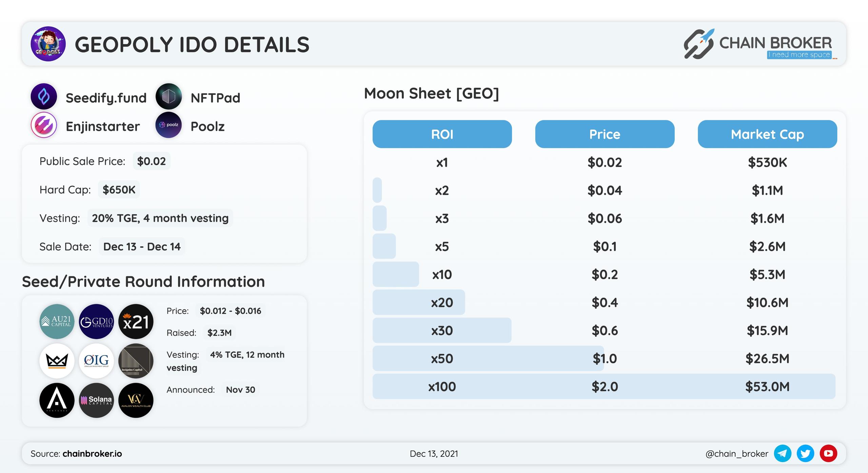Click the Enjinstarter logo icon
868x473 pixels.
click(x=44, y=125)
